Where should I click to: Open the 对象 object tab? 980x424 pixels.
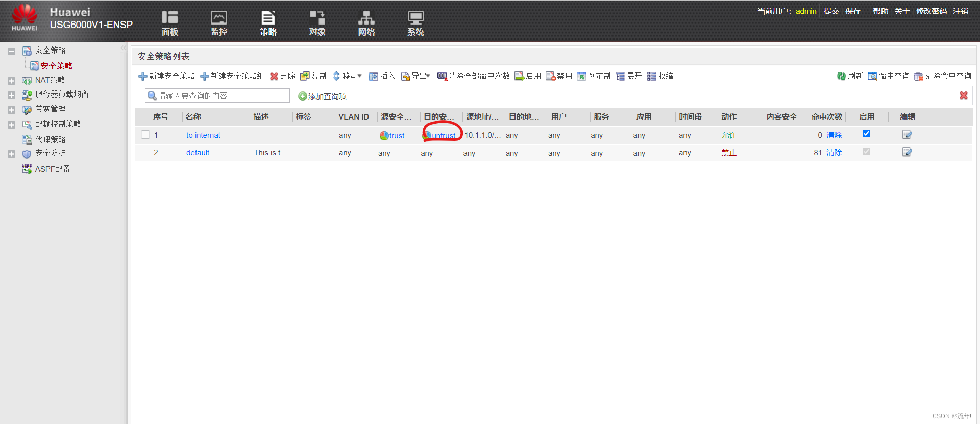317,23
